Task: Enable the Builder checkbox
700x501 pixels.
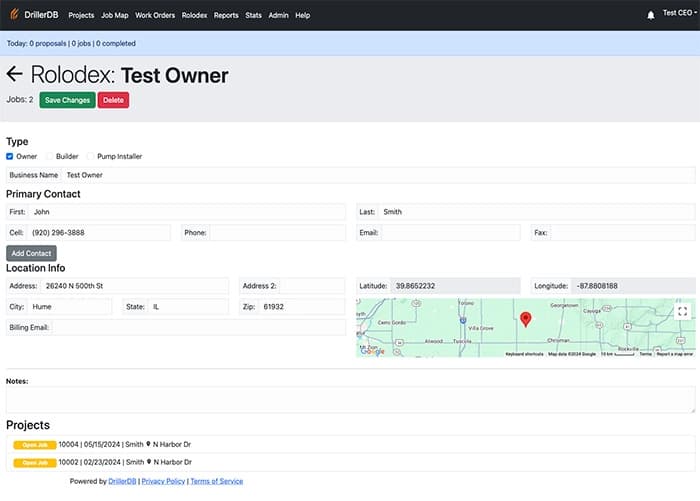Action: [49, 156]
